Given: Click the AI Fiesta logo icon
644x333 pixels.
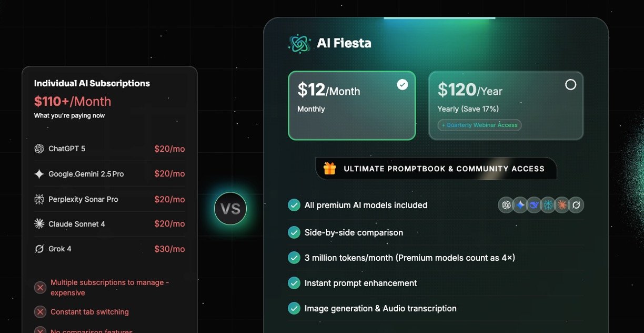Looking at the screenshot, I should (299, 43).
